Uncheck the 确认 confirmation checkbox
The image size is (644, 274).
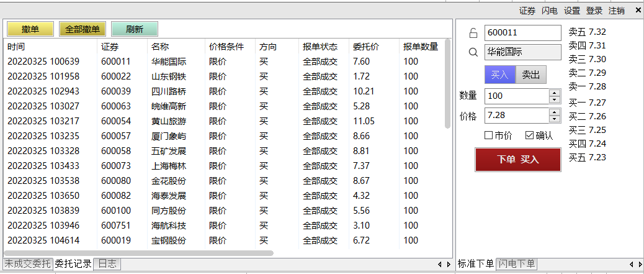(x=529, y=135)
